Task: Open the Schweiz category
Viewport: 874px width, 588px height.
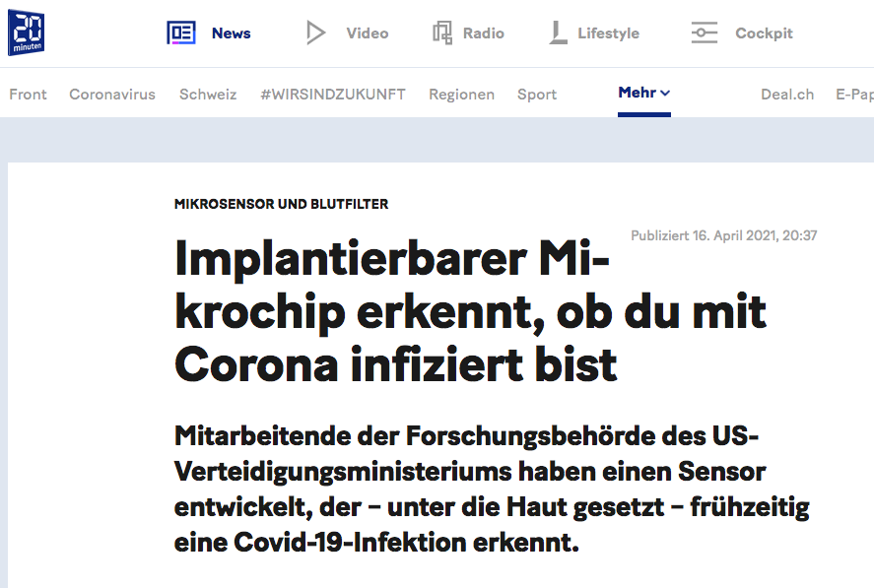Action: point(208,95)
